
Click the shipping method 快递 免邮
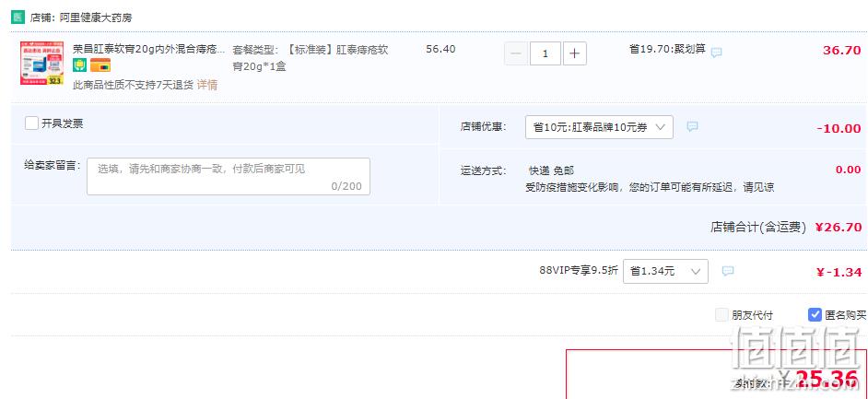551,170
